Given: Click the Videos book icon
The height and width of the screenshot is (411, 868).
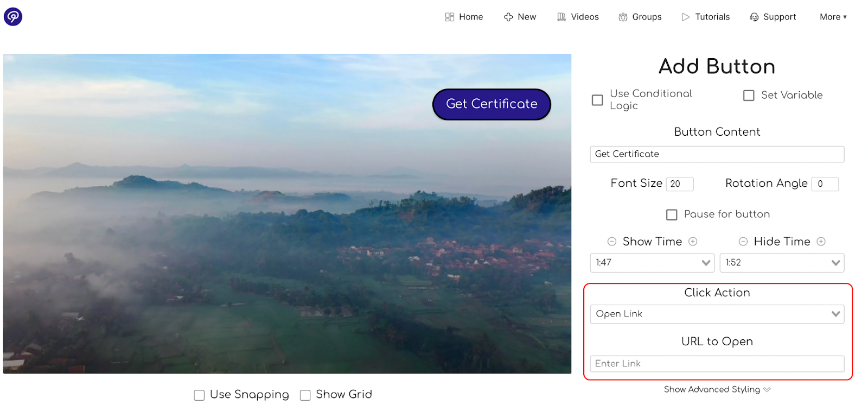Looking at the screenshot, I should pos(561,17).
